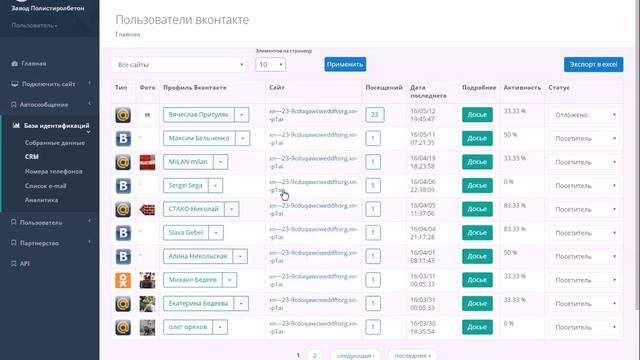Screen dimensions: 640x360
Task: Open profile button Екатерина Бедеева
Action: (x=198, y=303)
